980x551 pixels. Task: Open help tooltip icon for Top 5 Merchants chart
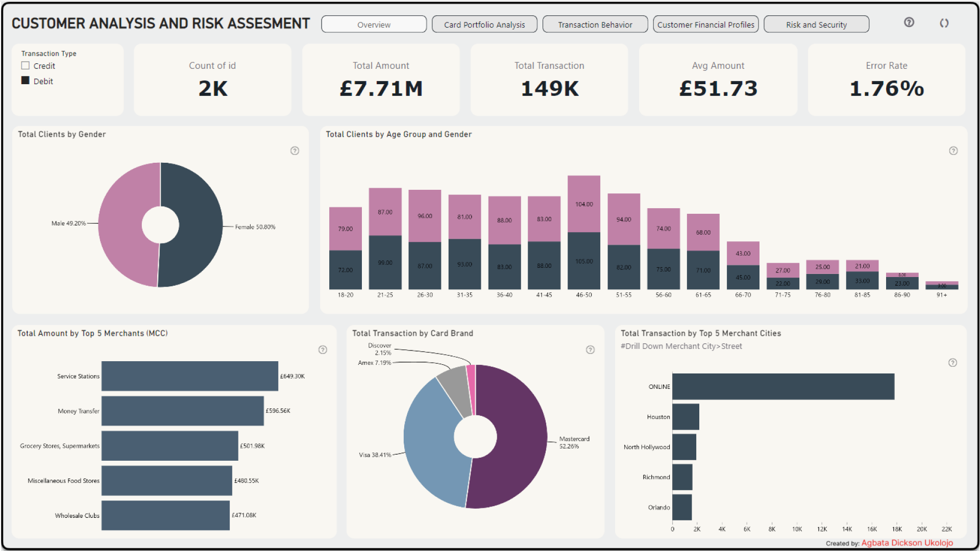pos(323,349)
